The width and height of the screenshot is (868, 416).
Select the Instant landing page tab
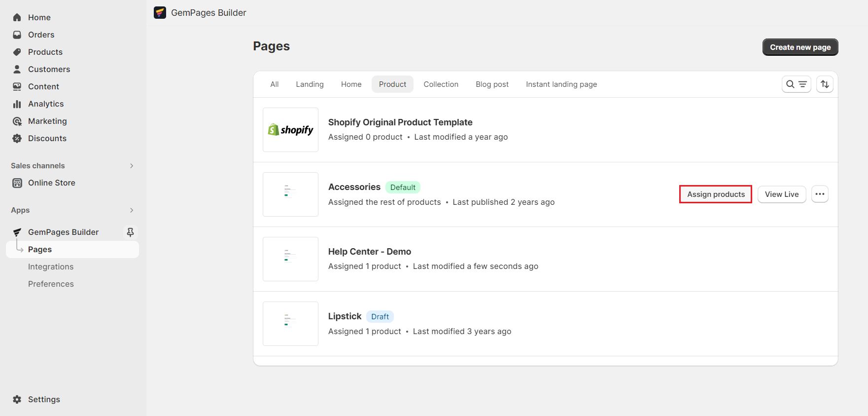point(561,84)
